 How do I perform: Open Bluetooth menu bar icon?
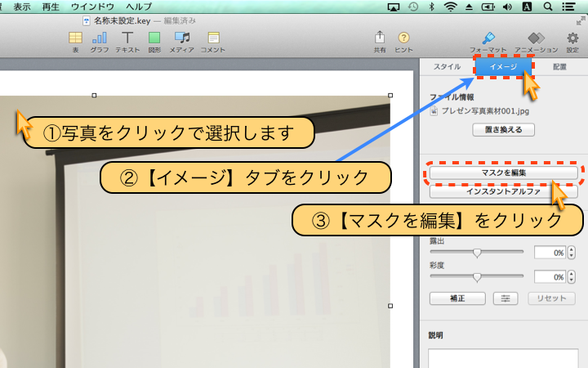coord(432,7)
